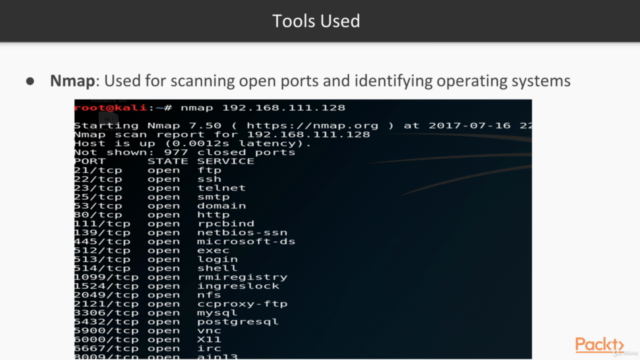Click the 'Tools Used' slide title
640x360 pixels.
pos(316,21)
